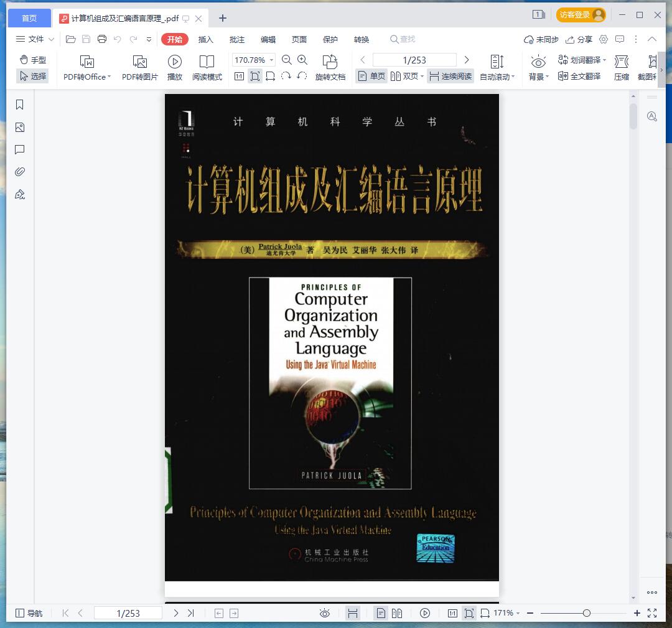Share the document
Viewport: 672px width, 628px height.
(579, 39)
